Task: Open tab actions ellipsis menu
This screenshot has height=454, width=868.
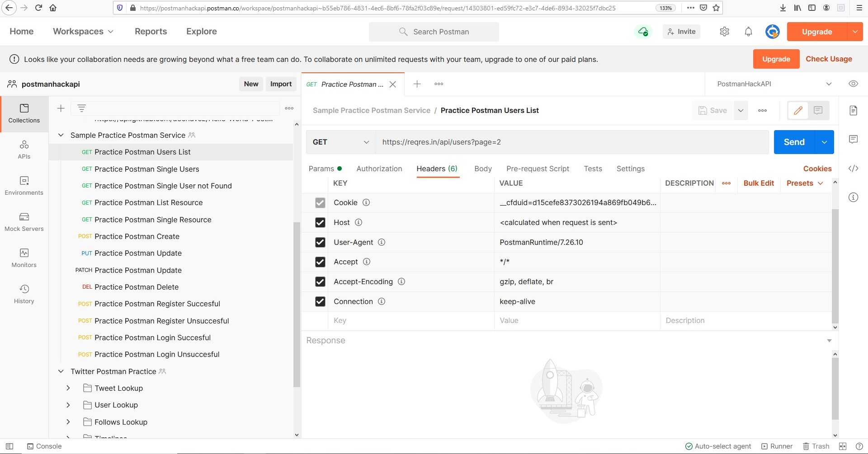Action: click(x=439, y=84)
